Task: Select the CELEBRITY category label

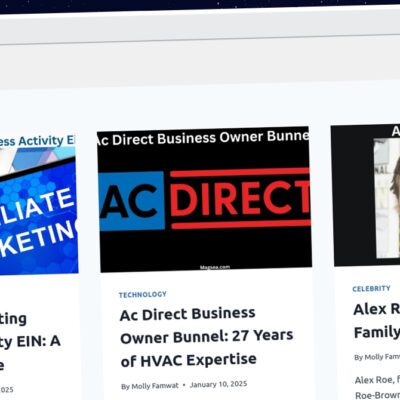Action: 371,288
